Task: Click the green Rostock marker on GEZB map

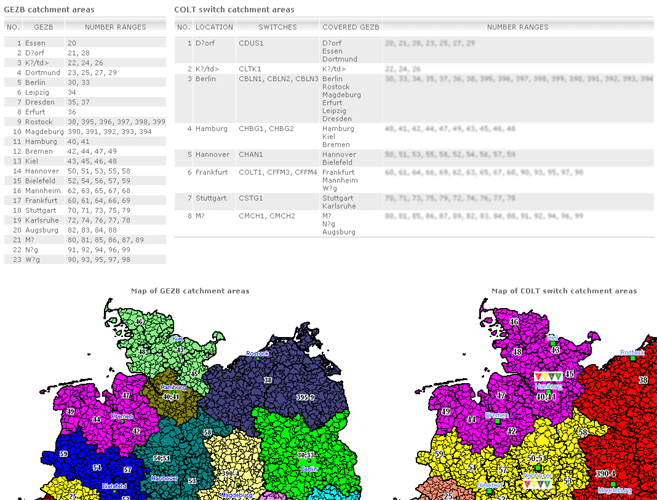Action: tap(256, 360)
